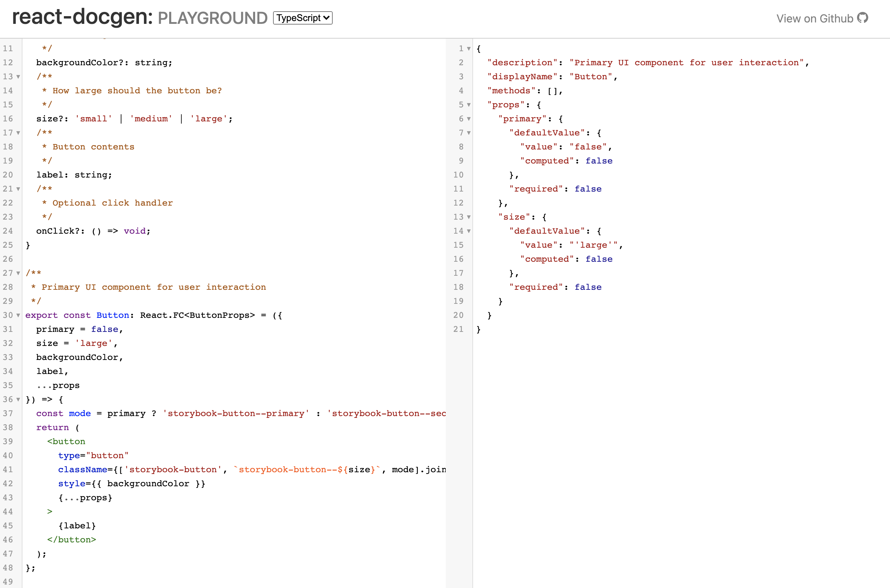Click the ButtonProps type in Button declaration
890x588 pixels.
(x=219, y=315)
